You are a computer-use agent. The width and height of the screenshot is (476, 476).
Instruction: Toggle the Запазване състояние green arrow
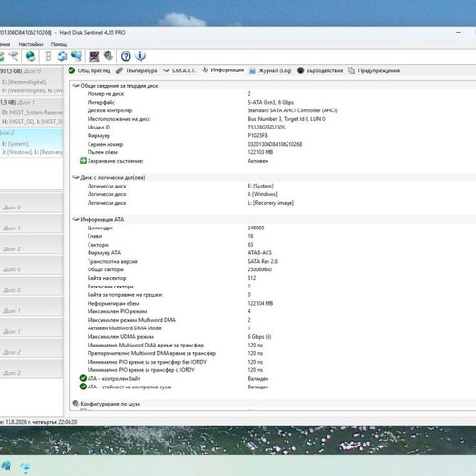[x=83, y=161]
